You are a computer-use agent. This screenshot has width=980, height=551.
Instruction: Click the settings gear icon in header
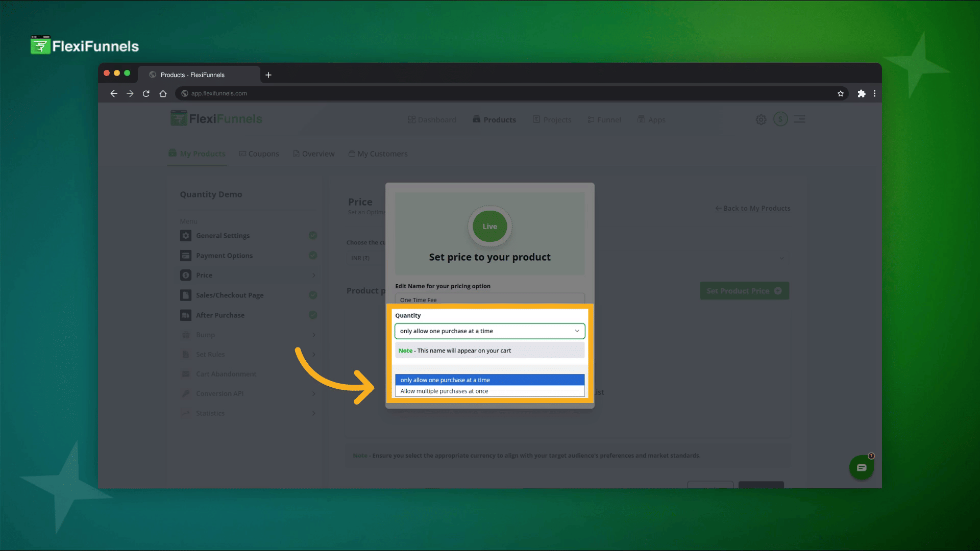coord(761,119)
